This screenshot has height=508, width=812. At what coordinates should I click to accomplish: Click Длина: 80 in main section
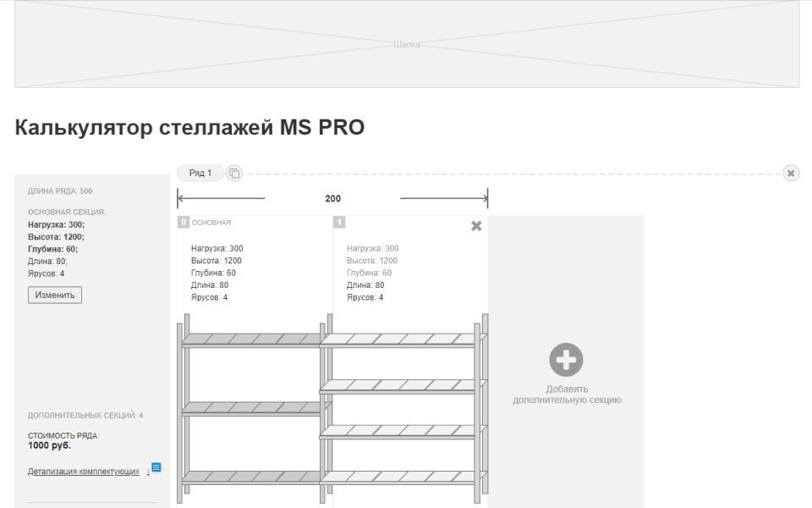point(210,285)
